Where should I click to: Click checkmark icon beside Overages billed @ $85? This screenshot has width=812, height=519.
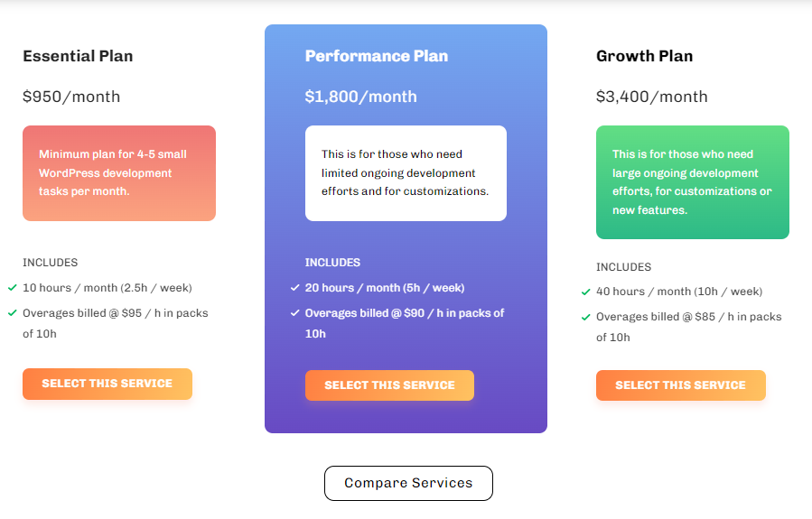coord(585,317)
